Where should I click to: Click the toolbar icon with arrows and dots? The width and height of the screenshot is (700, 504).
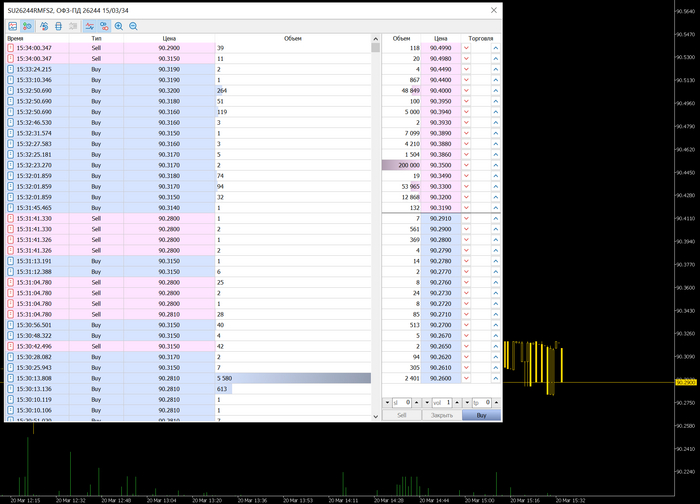pyautogui.click(x=44, y=26)
